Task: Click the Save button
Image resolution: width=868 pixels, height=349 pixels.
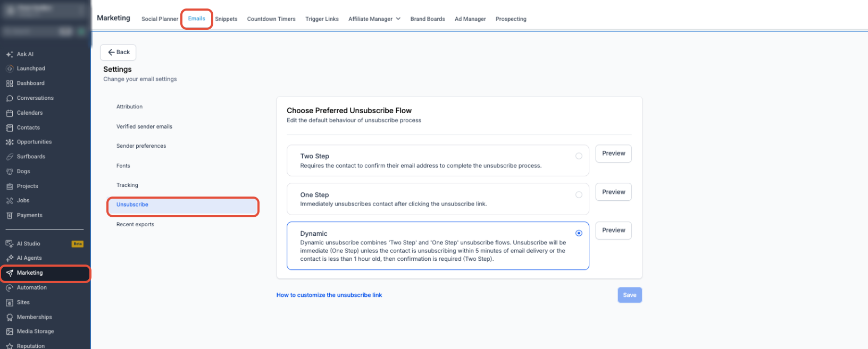Action: 630,295
